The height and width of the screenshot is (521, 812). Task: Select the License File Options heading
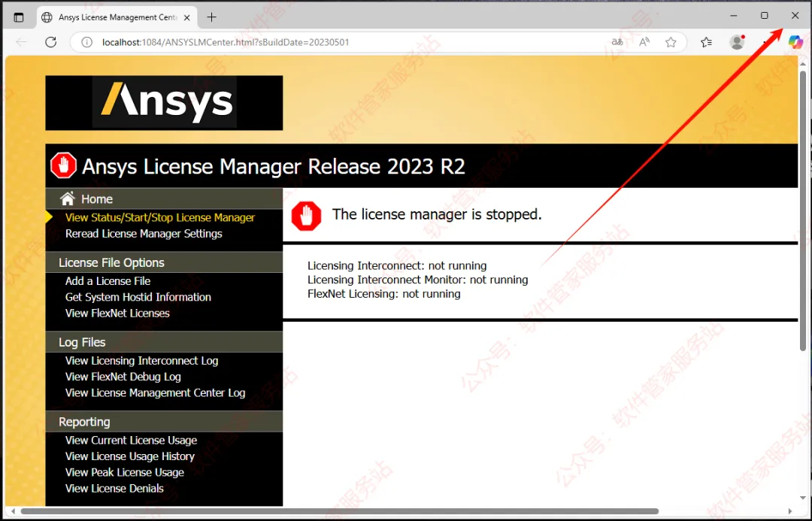coord(111,262)
